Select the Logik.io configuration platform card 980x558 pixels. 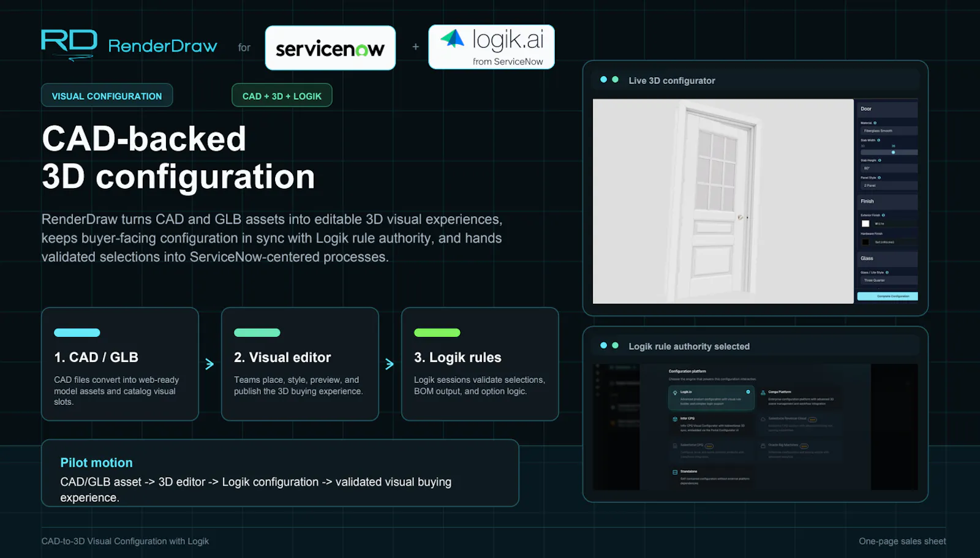tap(711, 398)
